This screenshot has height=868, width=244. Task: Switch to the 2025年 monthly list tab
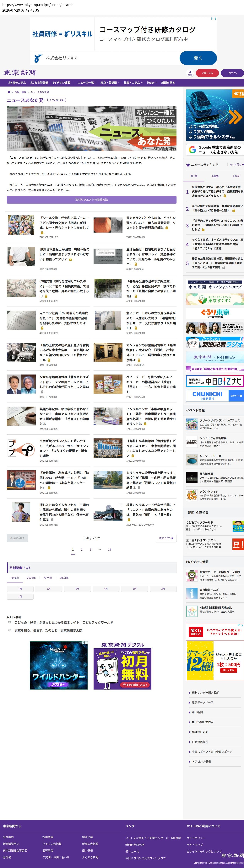31,578
